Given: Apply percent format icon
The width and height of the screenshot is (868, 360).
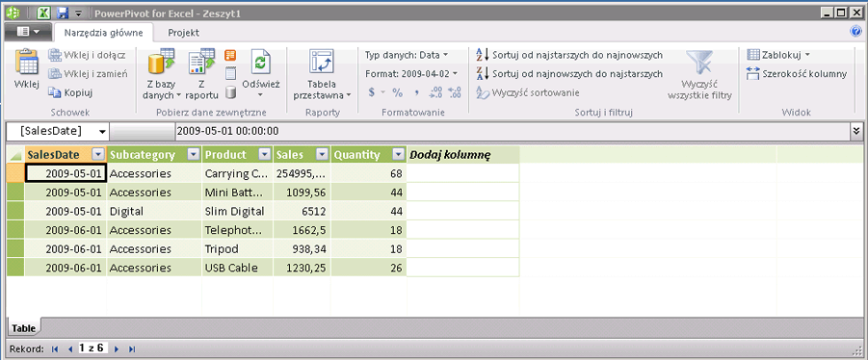Looking at the screenshot, I should pos(398,92).
